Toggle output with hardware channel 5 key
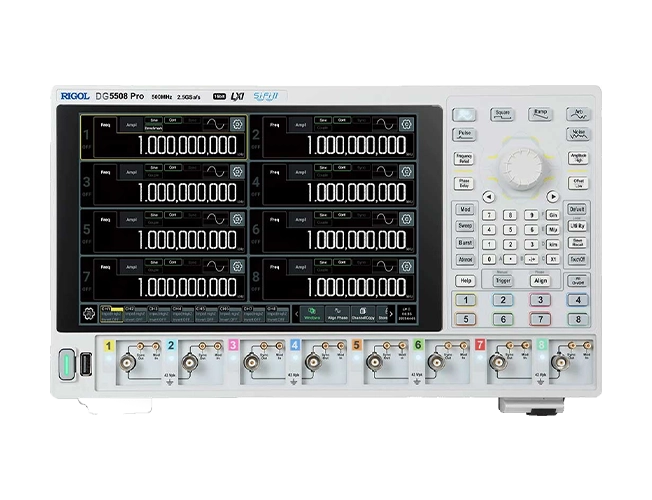Image resolution: width=652 pixels, height=500 pixels. (465, 319)
